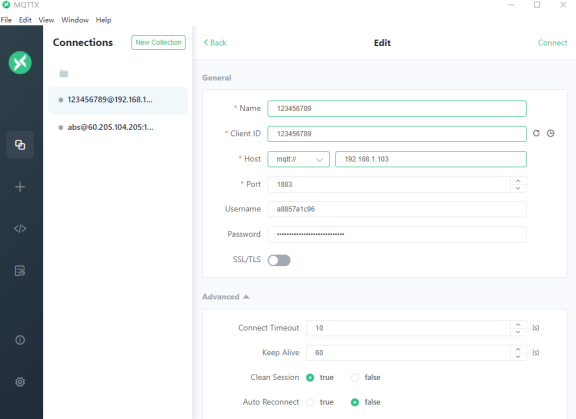Screen dimensions: 576x419
Task: Open the mqtt:// protocol dropdown
Action: pos(298,159)
